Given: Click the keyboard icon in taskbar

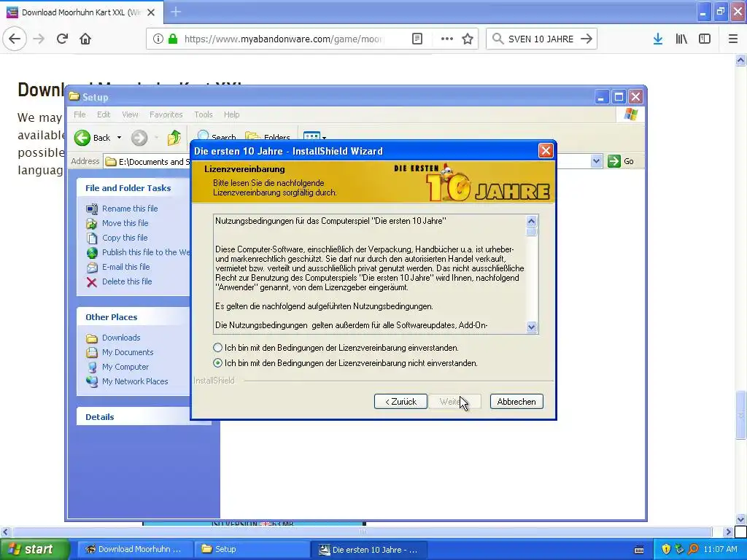Looking at the screenshot, I should click(x=639, y=550).
